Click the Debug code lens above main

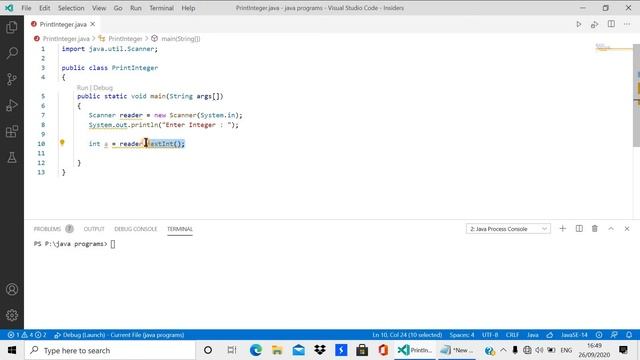pyautogui.click(x=103, y=88)
